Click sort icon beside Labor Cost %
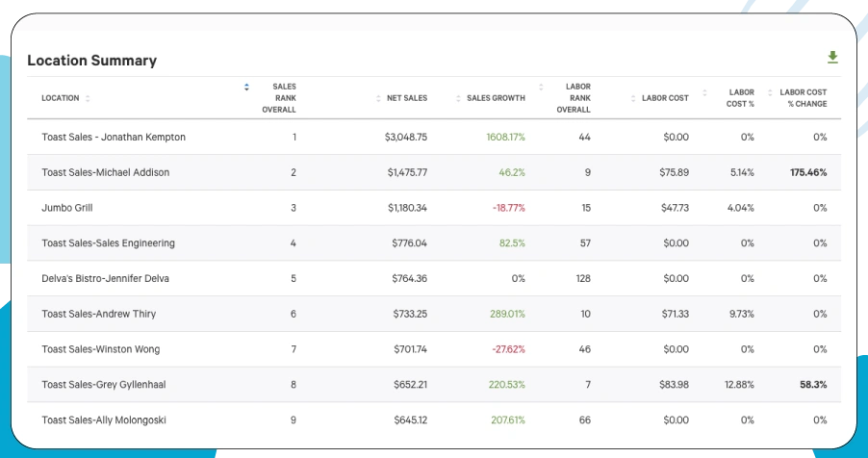 704,92
